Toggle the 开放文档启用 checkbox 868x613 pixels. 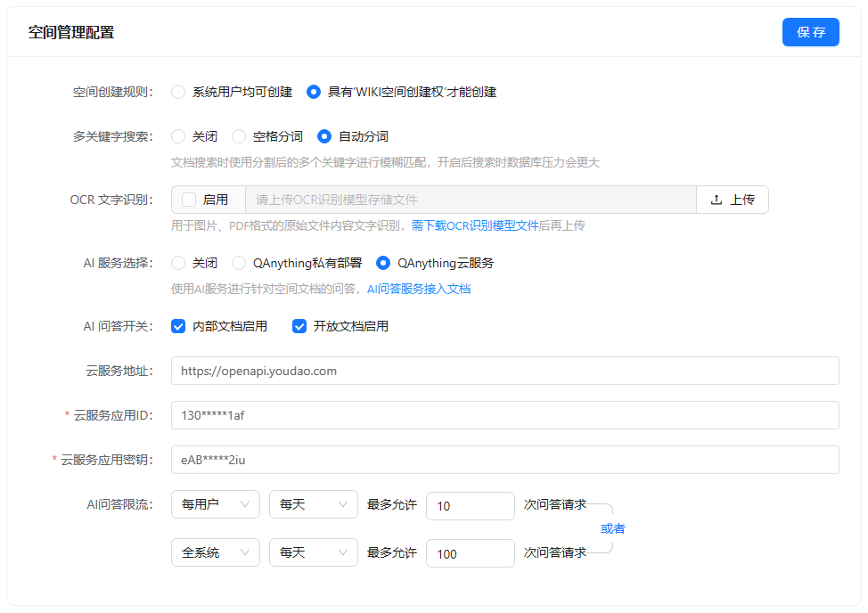pos(299,326)
